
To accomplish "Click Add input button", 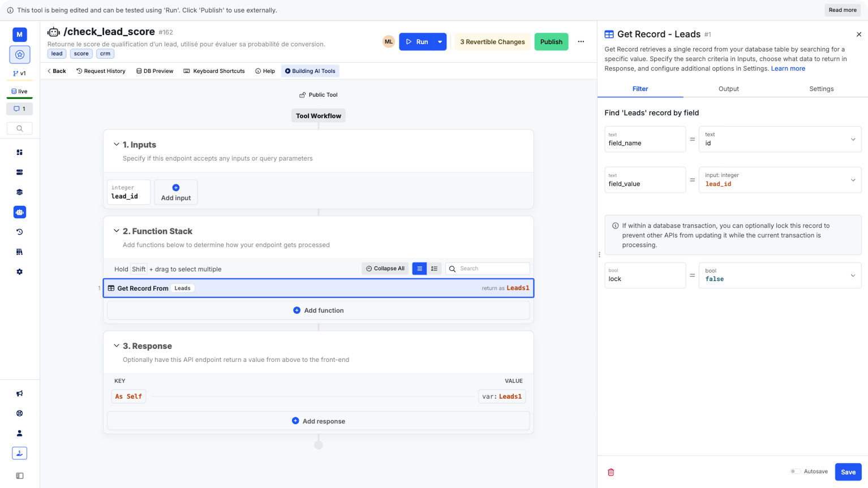I will click(176, 192).
